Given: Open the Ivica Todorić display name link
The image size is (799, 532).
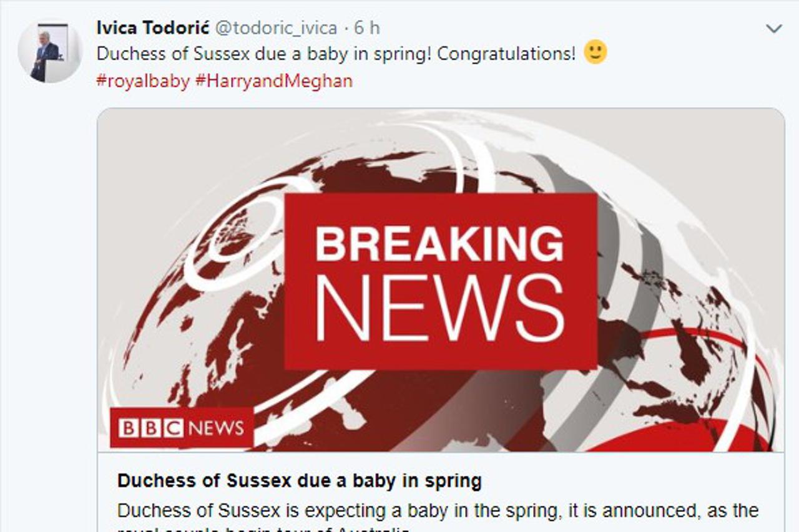Looking at the screenshot, I should (x=152, y=28).
